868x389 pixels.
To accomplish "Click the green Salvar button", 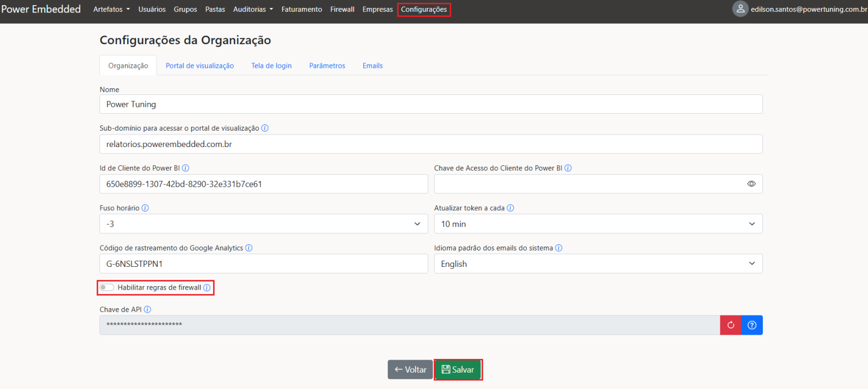I will point(458,370).
